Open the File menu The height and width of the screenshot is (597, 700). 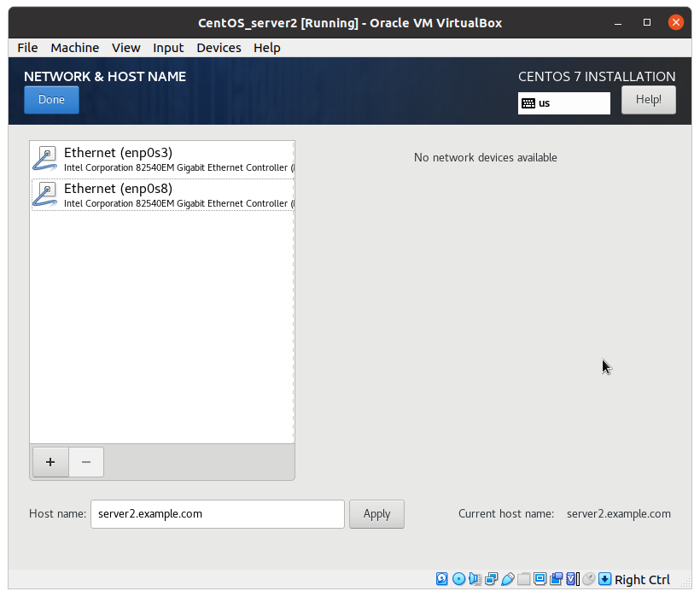27,47
